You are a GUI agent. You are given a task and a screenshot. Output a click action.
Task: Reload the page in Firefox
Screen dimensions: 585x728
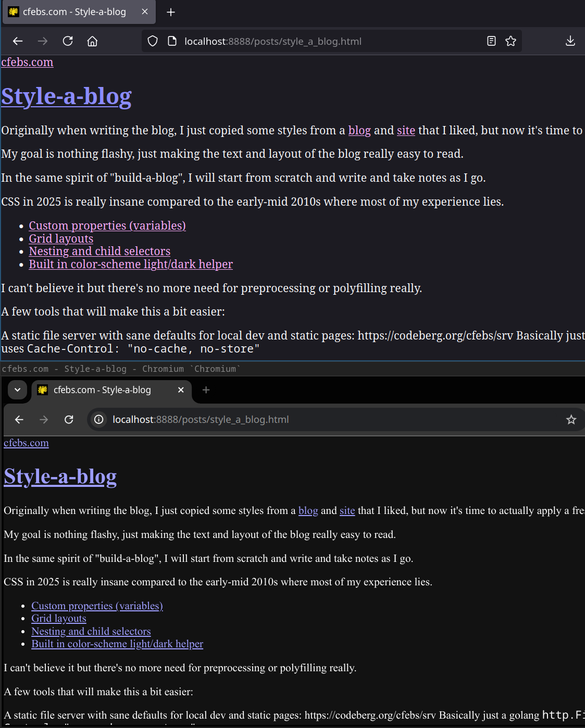pyautogui.click(x=68, y=41)
